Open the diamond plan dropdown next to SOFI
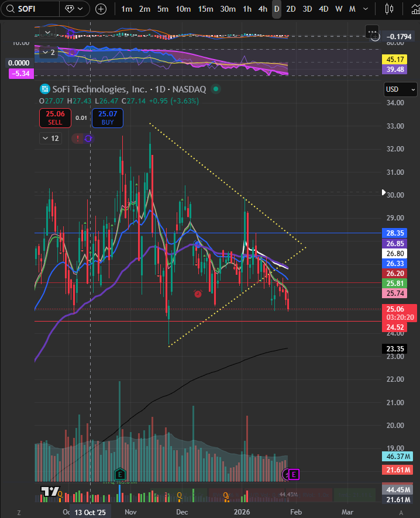420x518 pixels. click(x=74, y=9)
